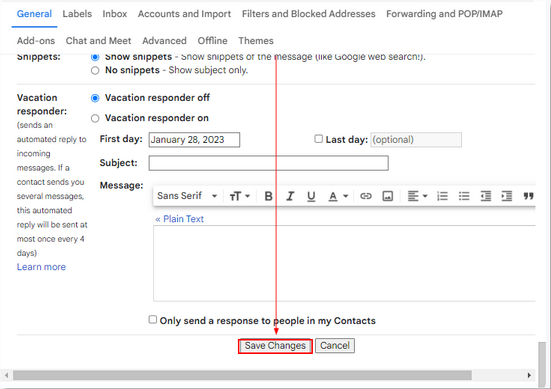Switch to the Inbox tab
The width and height of the screenshot is (551, 389).
click(x=115, y=14)
